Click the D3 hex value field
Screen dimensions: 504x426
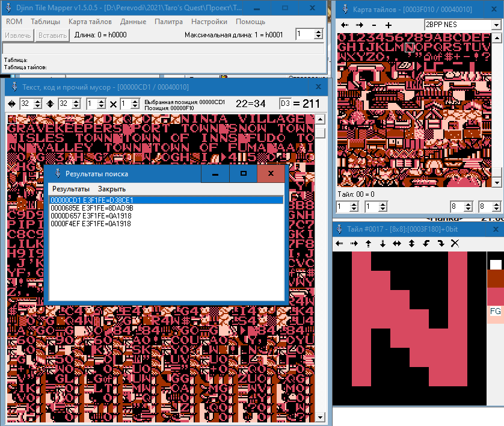point(285,103)
